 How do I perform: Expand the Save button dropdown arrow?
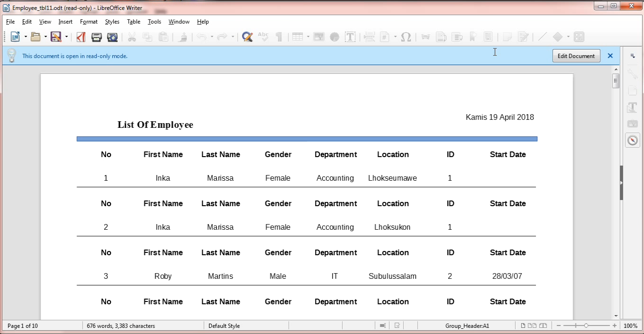coord(67,37)
